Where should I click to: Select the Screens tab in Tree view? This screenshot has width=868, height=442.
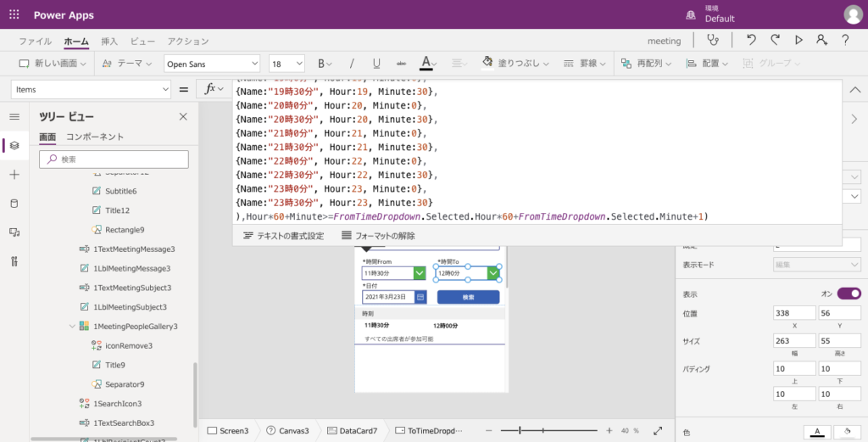pyautogui.click(x=47, y=137)
